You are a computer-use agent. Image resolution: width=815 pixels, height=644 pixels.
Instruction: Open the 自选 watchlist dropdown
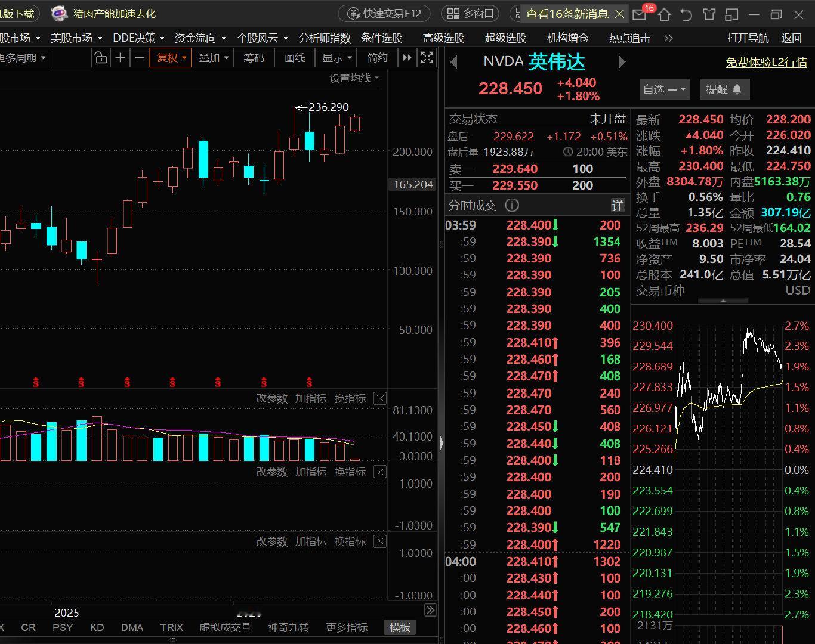[665, 89]
